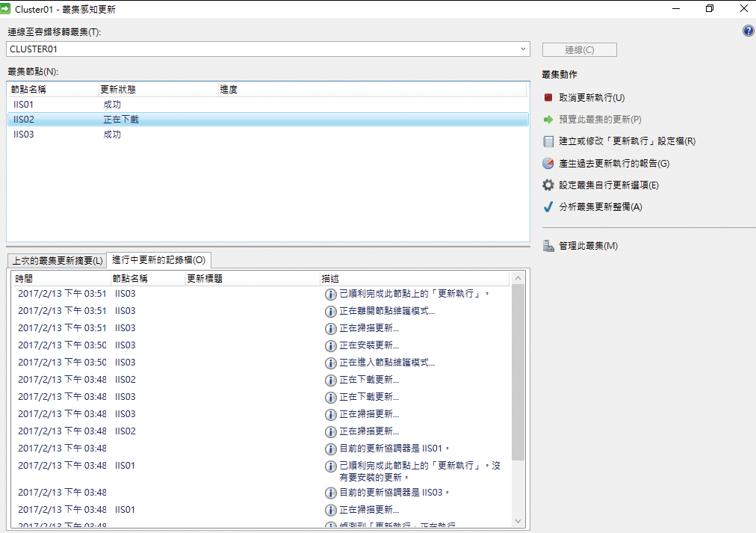Click the green arrow icon for 預覽此叢集的更新
The width and height of the screenshot is (756, 533).
[548, 119]
